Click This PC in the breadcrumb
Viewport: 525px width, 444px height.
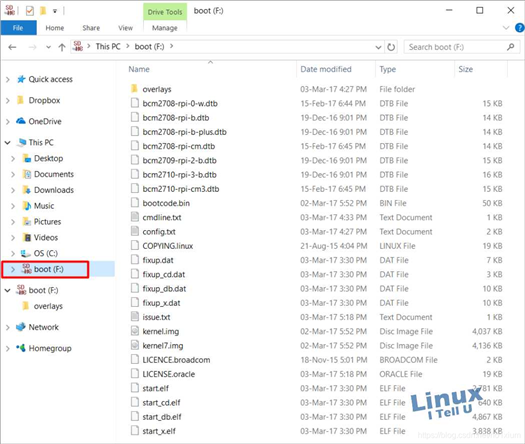tap(108, 47)
